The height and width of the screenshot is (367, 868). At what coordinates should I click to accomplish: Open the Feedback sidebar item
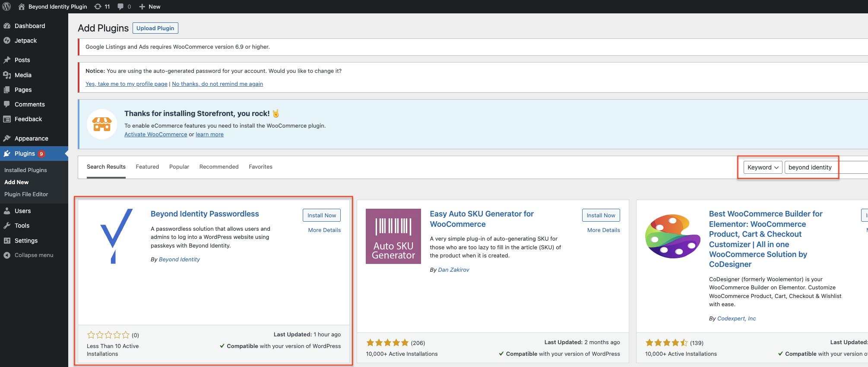pos(29,119)
